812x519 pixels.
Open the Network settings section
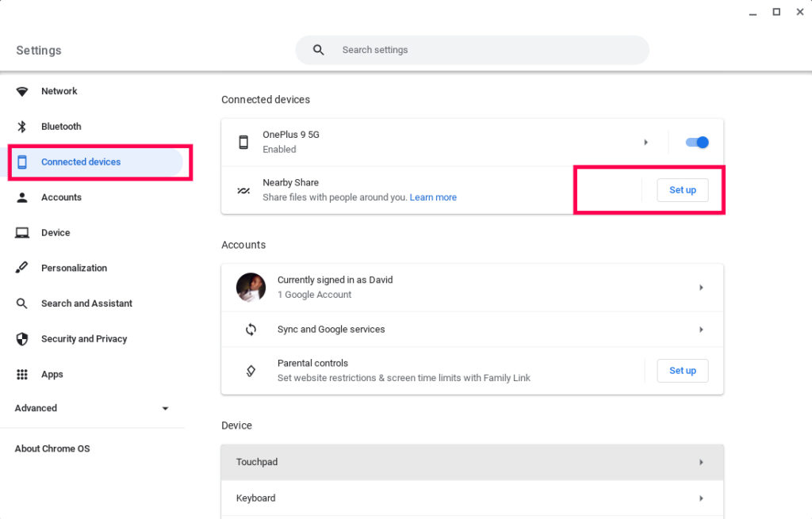(59, 91)
